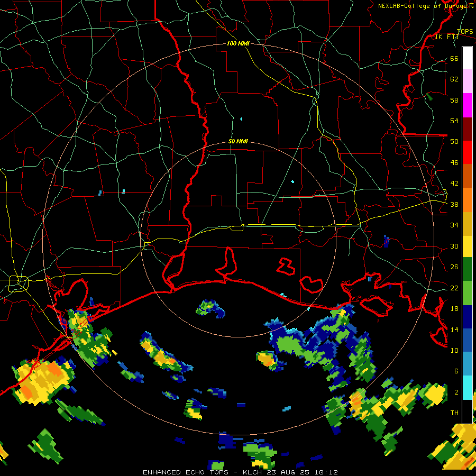Click the dark orange legend swatch
476x476 pixels.
tap(467, 176)
